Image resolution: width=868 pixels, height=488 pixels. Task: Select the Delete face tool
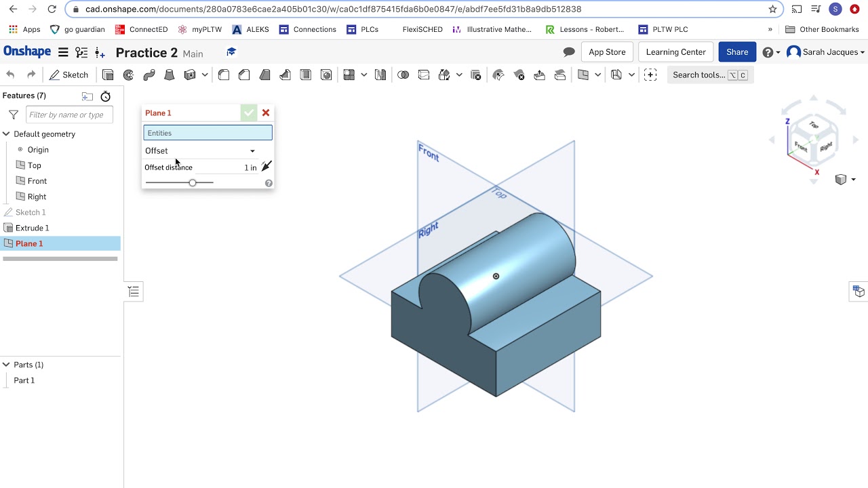519,75
